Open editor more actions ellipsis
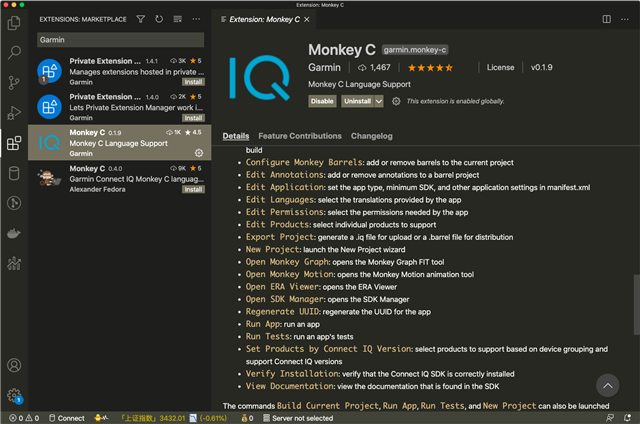The width and height of the screenshot is (640, 424). point(625,19)
